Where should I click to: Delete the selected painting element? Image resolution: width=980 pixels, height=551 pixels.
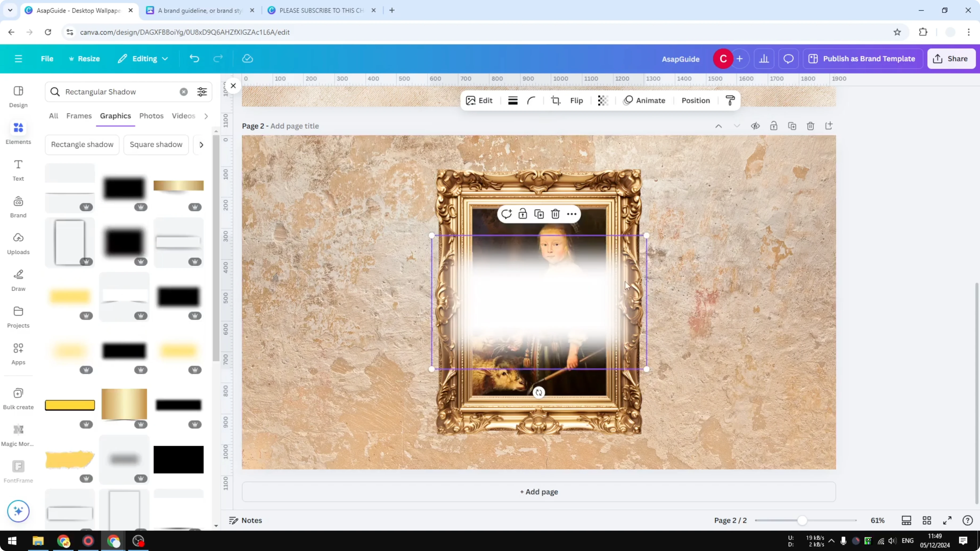point(555,214)
